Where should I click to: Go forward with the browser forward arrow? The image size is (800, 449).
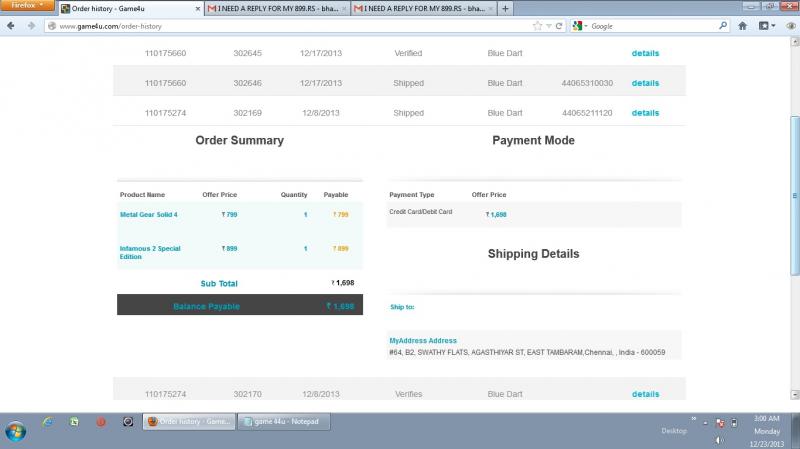pyautogui.click(x=31, y=26)
